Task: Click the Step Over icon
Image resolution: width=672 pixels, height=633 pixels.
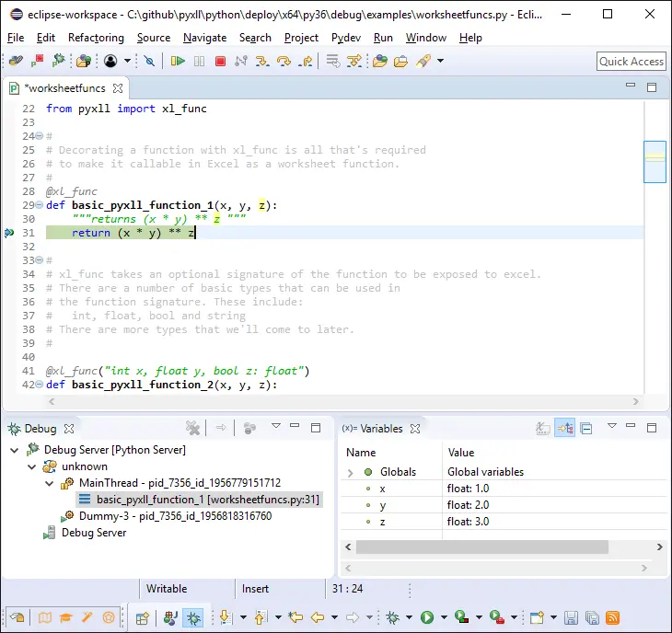Action: tap(284, 62)
